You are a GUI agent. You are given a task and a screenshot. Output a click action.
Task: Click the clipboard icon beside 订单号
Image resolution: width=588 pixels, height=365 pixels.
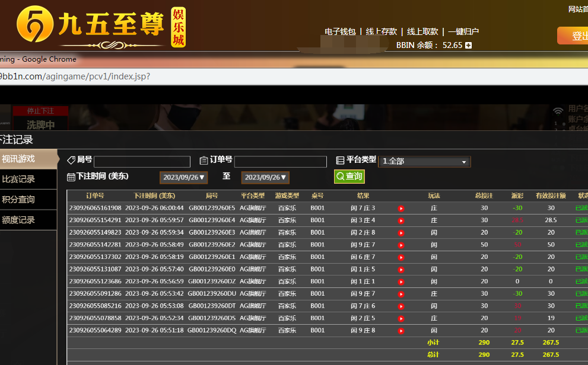pyautogui.click(x=204, y=160)
